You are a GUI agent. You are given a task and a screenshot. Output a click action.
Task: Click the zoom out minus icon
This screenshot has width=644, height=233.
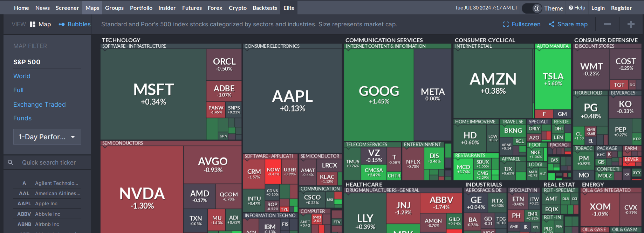[607, 24]
